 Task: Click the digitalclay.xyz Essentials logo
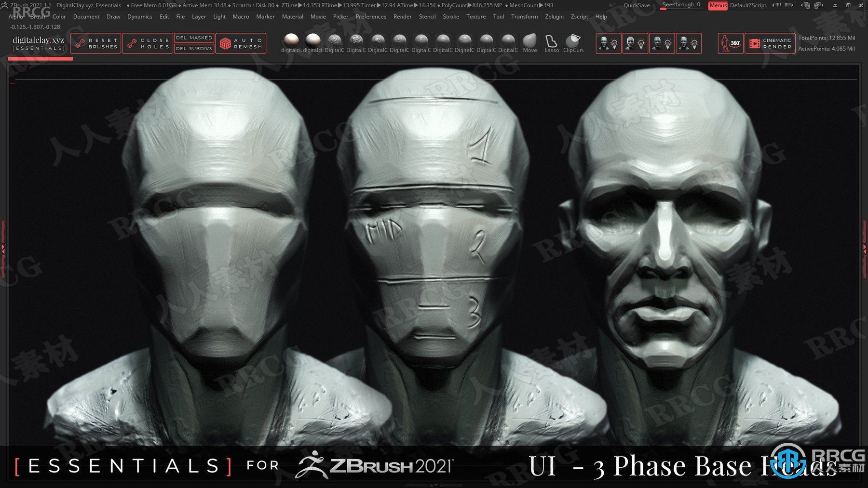tap(38, 43)
